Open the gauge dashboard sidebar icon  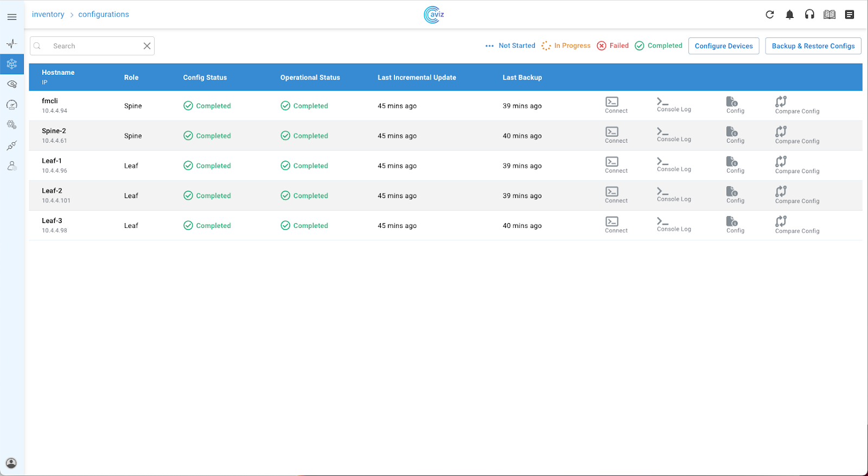click(x=12, y=105)
